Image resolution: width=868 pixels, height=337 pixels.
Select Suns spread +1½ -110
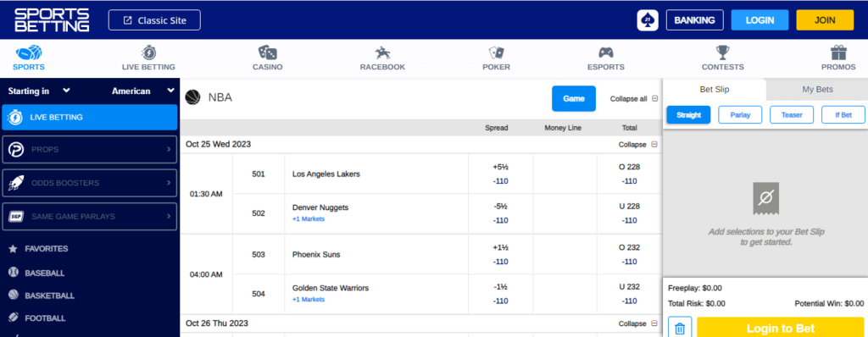pyautogui.click(x=500, y=255)
